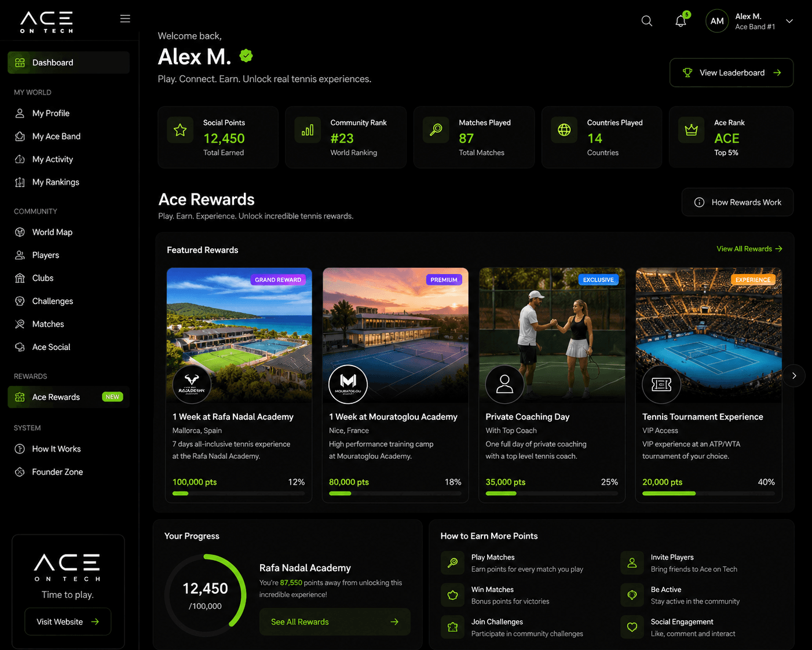Click View Leaderboard button

(731, 72)
